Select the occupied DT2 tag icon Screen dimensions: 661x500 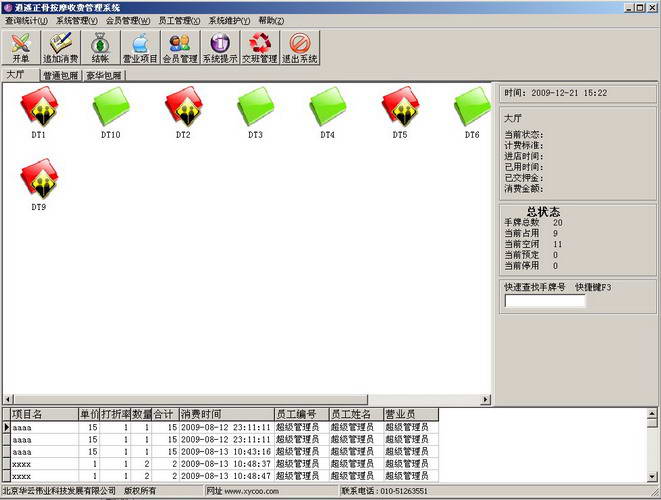point(184,107)
